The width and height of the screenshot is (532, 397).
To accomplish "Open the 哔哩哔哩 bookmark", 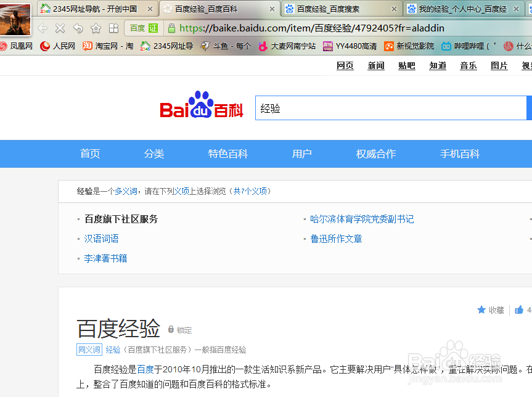I will pos(469,46).
